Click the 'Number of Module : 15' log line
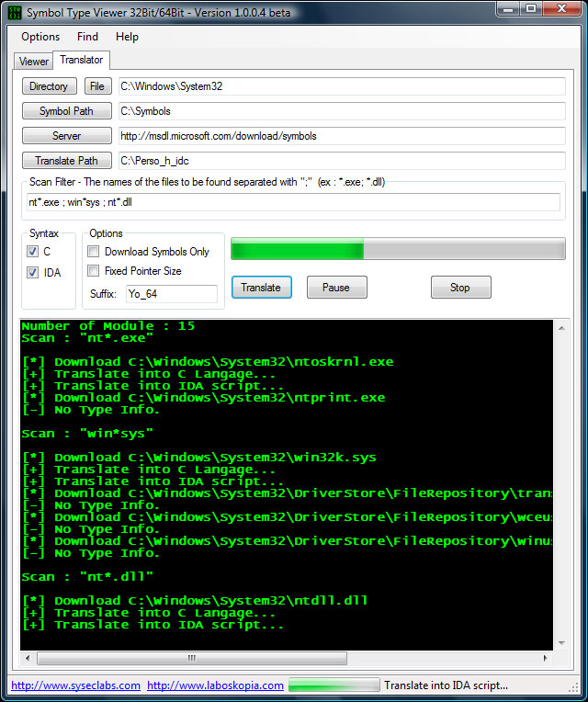588x702 pixels. click(108, 326)
